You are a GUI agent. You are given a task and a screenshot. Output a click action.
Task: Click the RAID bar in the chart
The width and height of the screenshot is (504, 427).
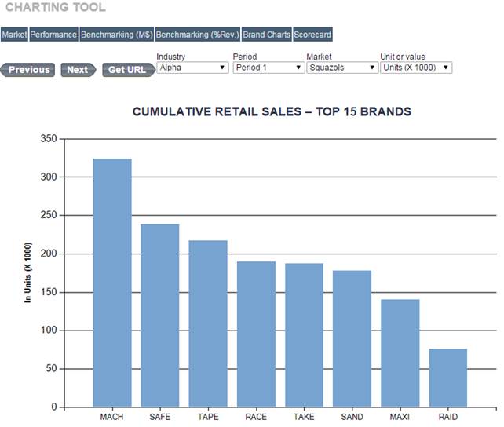(x=448, y=378)
